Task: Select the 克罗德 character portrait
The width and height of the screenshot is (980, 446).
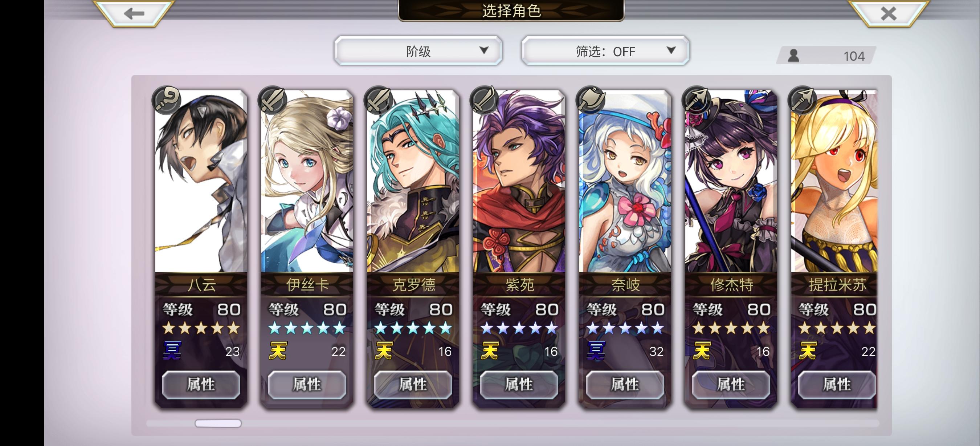Action: [x=413, y=182]
